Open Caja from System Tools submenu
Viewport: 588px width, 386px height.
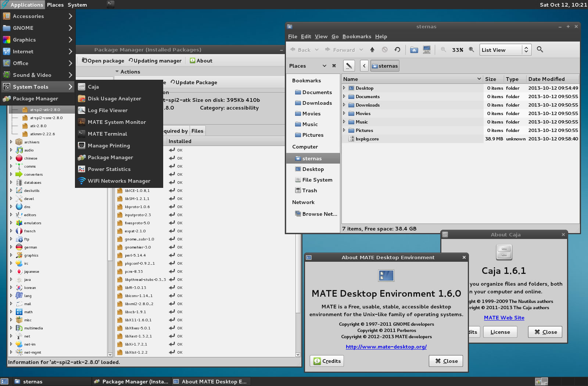coord(119,87)
